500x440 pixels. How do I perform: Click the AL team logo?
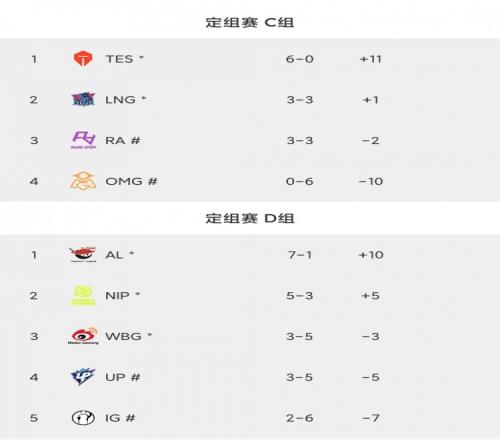[x=83, y=255]
